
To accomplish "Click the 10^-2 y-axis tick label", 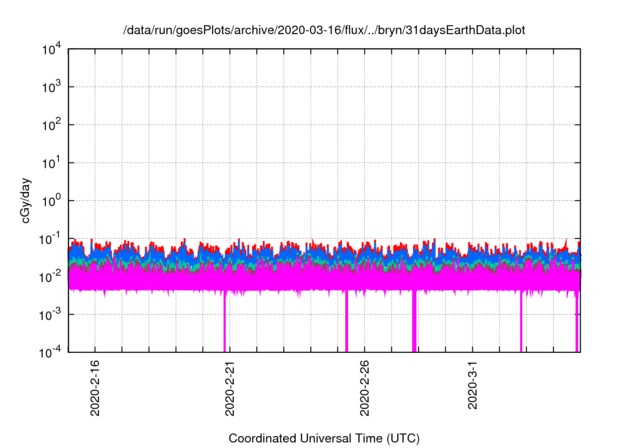I will point(50,277).
